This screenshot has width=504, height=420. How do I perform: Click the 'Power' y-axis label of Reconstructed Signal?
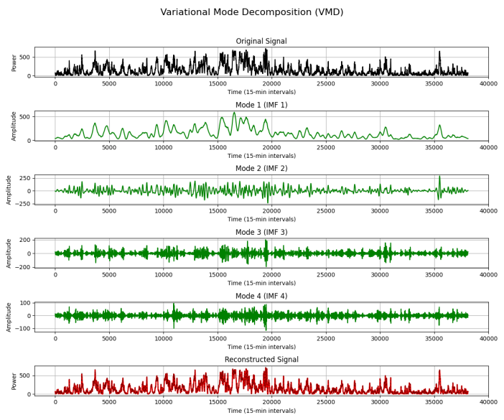pyautogui.click(x=14, y=381)
